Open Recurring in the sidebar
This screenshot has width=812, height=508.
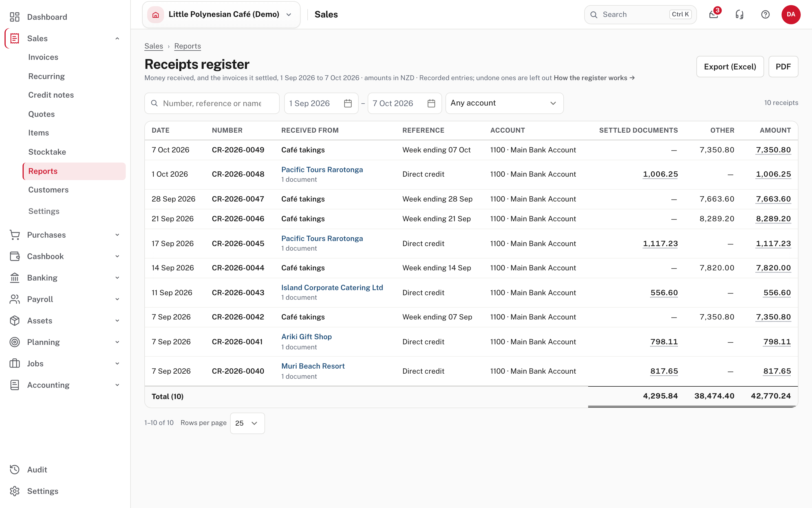click(x=47, y=76)
